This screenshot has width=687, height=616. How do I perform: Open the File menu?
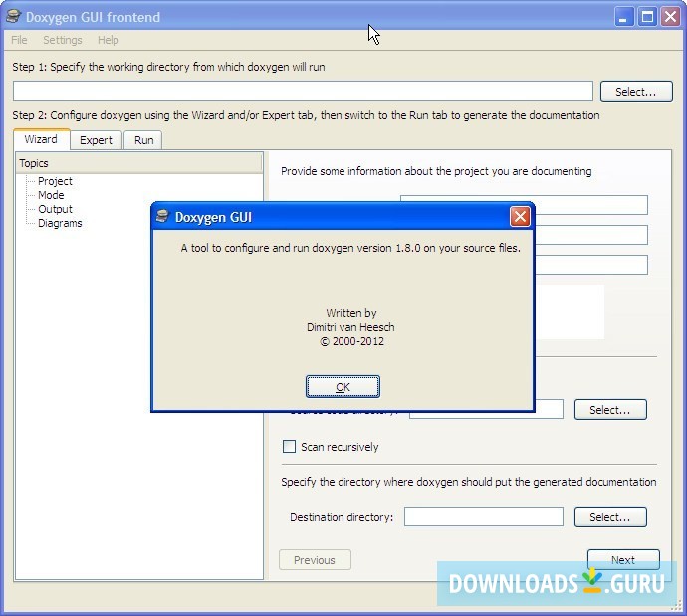pos(19,40)
